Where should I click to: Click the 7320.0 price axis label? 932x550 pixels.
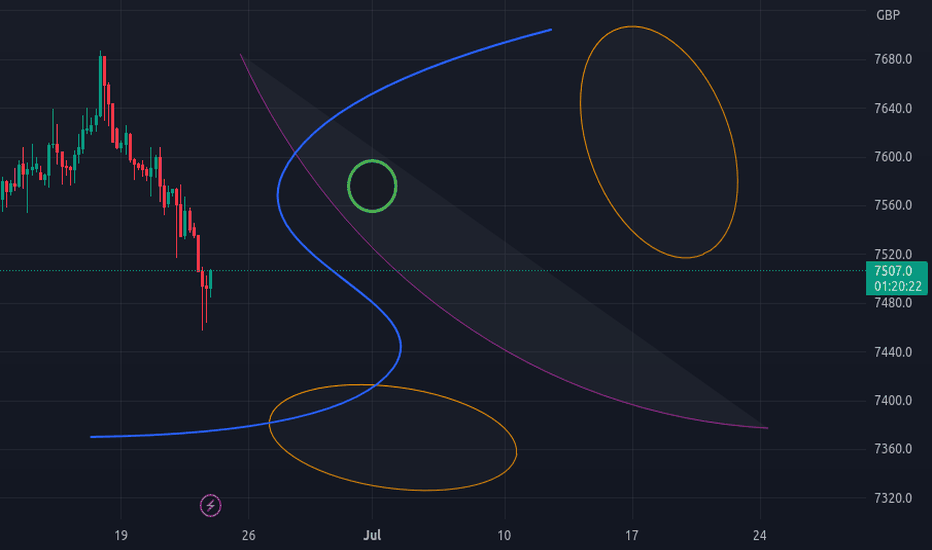(893, 498)
